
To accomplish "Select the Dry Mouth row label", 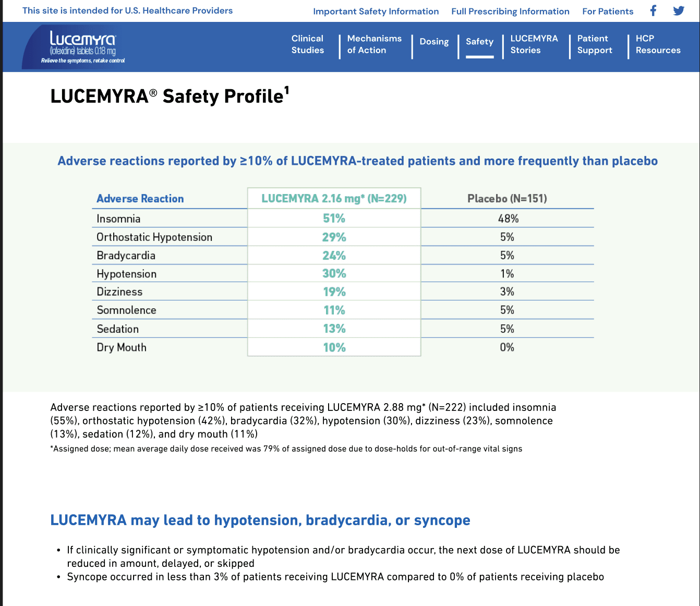I will [122, 347].
